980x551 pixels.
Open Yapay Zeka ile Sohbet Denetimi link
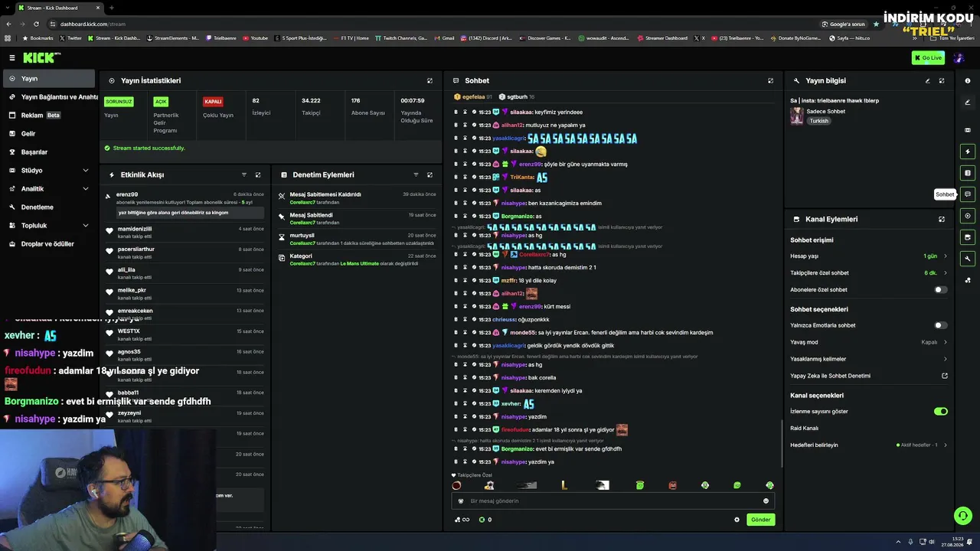point(868,376)
